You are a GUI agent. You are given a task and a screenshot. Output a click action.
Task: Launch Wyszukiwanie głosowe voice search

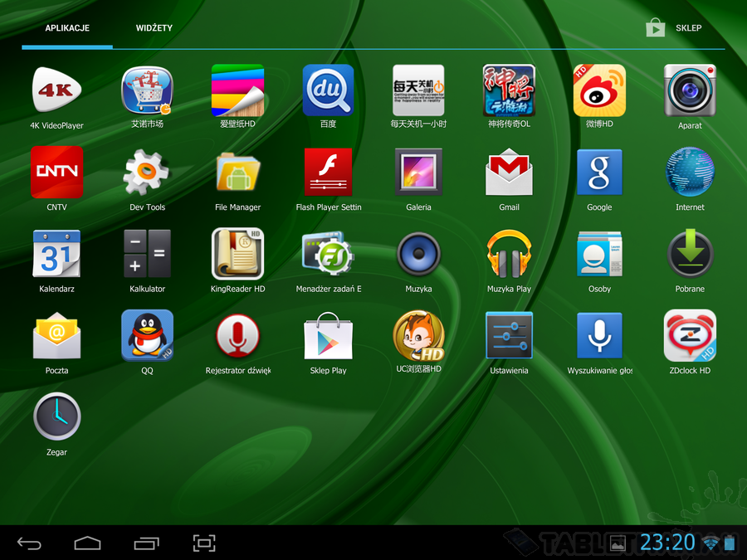point(599,335)
